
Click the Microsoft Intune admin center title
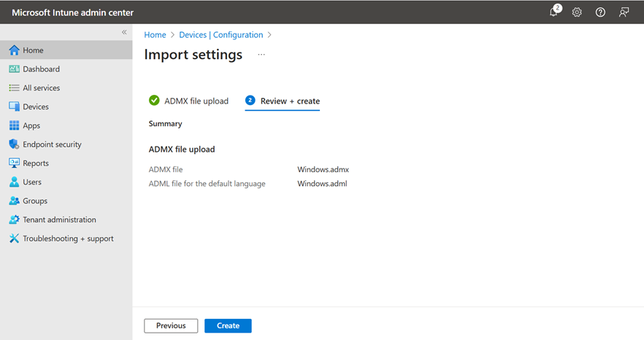click(x=72, y=12)
